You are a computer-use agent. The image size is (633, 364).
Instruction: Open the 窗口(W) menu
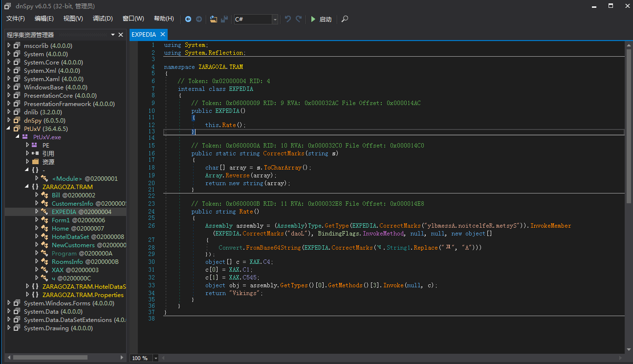[133, 19]
